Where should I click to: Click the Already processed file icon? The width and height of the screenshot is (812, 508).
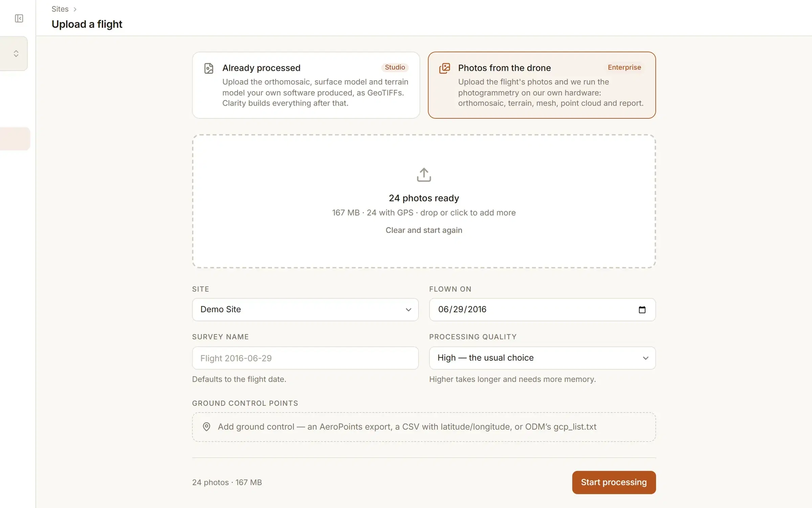[209, 68]
